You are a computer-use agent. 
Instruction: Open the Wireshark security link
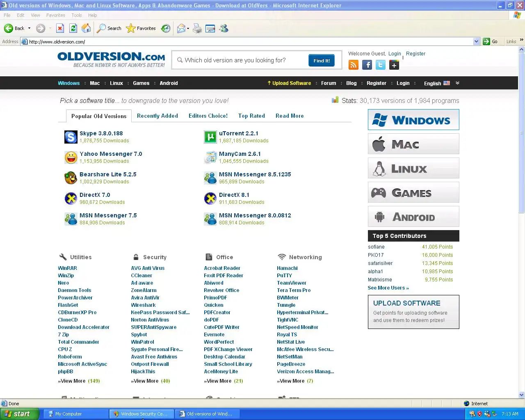pyautogui.click(x=143, y=305)
